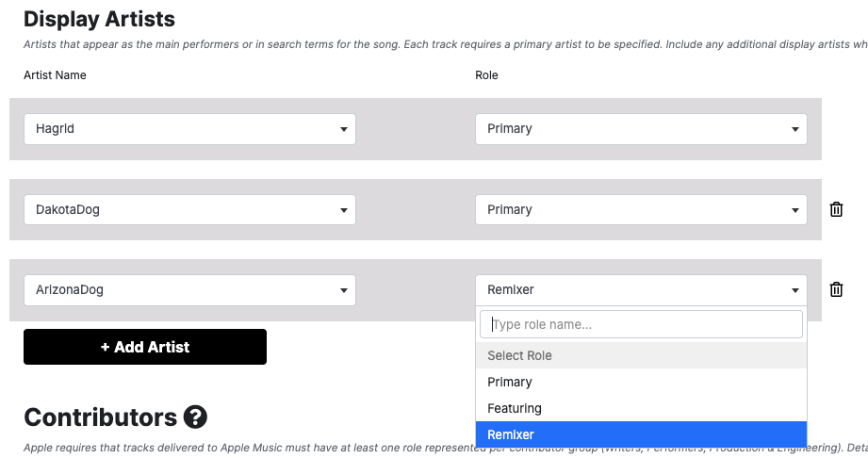This screenshot has height=458, width=868.
Task: Open the DakotaDog artist name dropdown
Action: tap(189, 209)
